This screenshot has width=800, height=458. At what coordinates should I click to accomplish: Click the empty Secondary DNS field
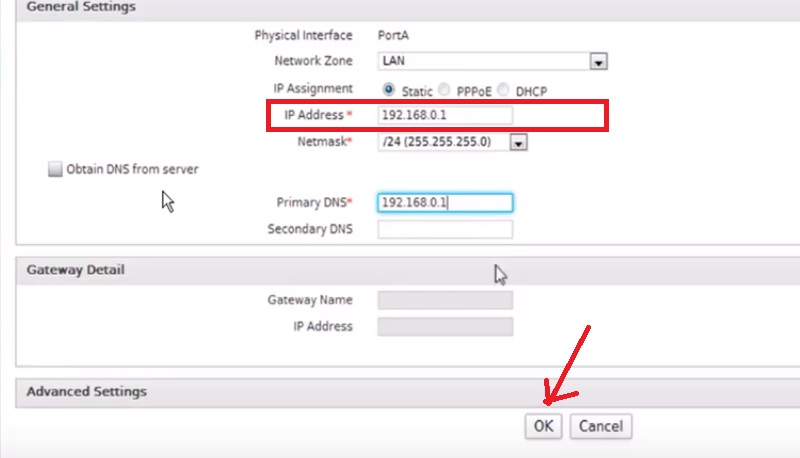point(445,230)
